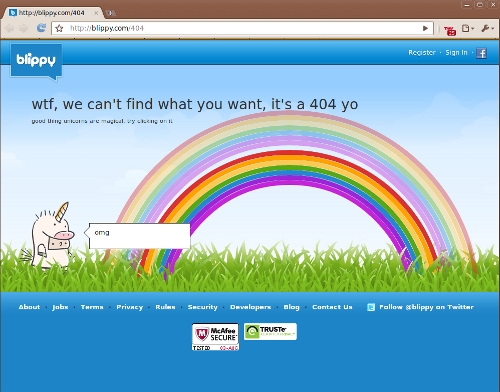Screen dimensions: 500x392
Task: Click Follow @blippy on Twitter link
Action: pos(426,307)
